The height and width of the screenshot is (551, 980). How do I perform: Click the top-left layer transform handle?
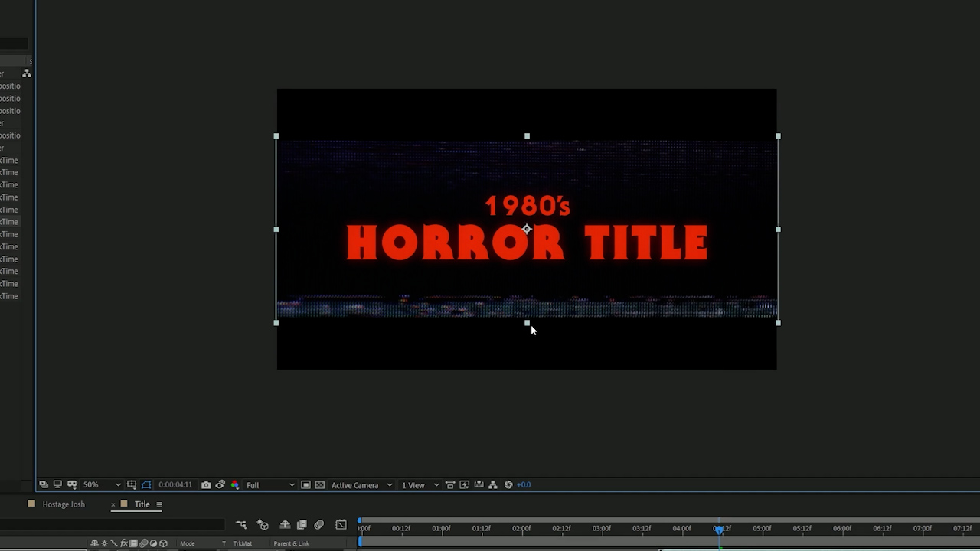pyautogui.click(x=276, y=136)
